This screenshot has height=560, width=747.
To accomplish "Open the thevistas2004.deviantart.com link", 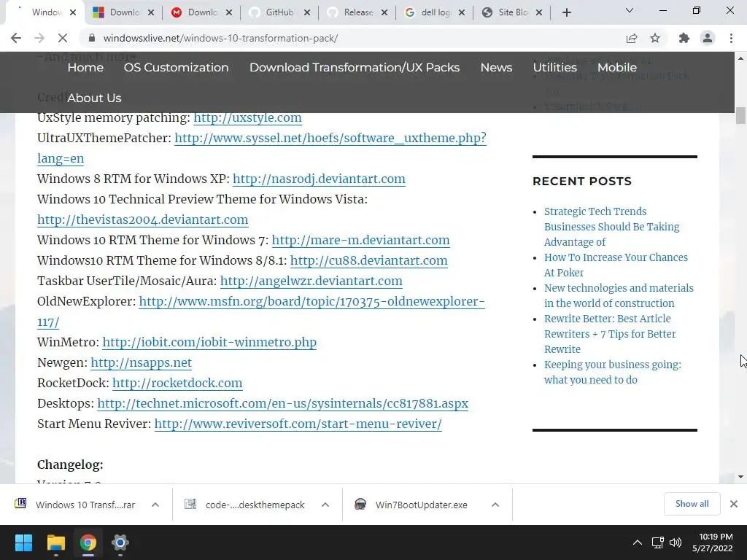I will 142,220.
